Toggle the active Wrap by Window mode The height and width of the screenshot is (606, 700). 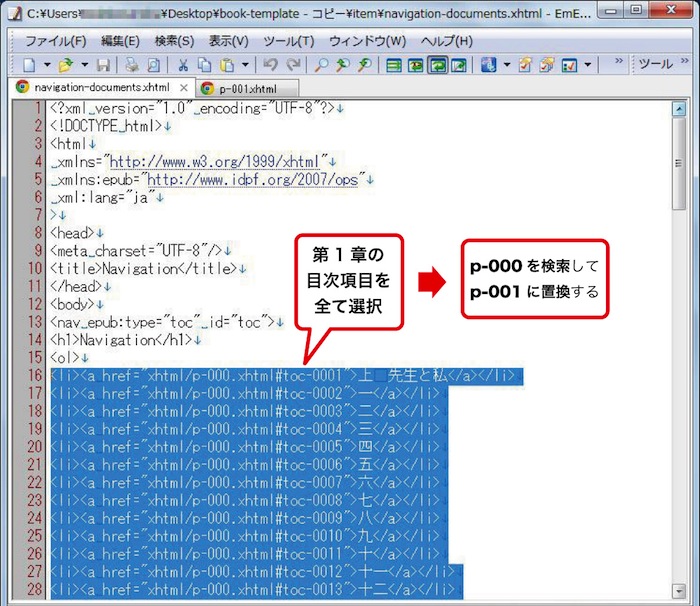(x=438, y=65)
